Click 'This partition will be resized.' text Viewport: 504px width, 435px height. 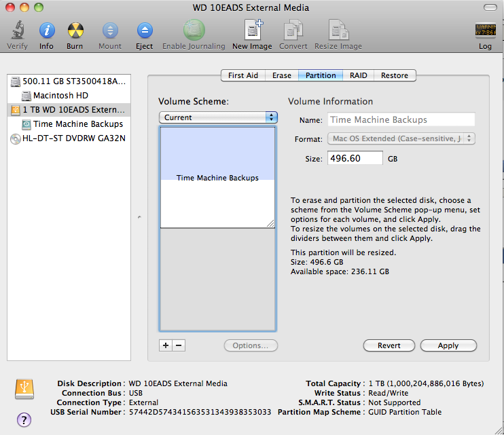pyautogui.click(x=343, y=252)
